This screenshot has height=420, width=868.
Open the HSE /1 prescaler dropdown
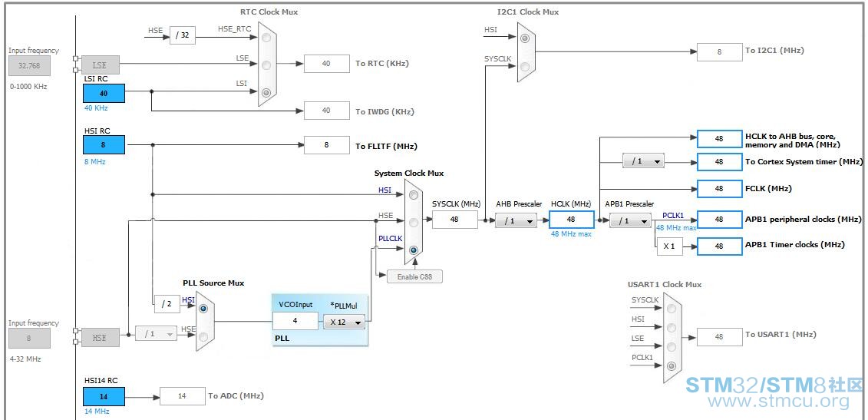(x=156, y=333)
